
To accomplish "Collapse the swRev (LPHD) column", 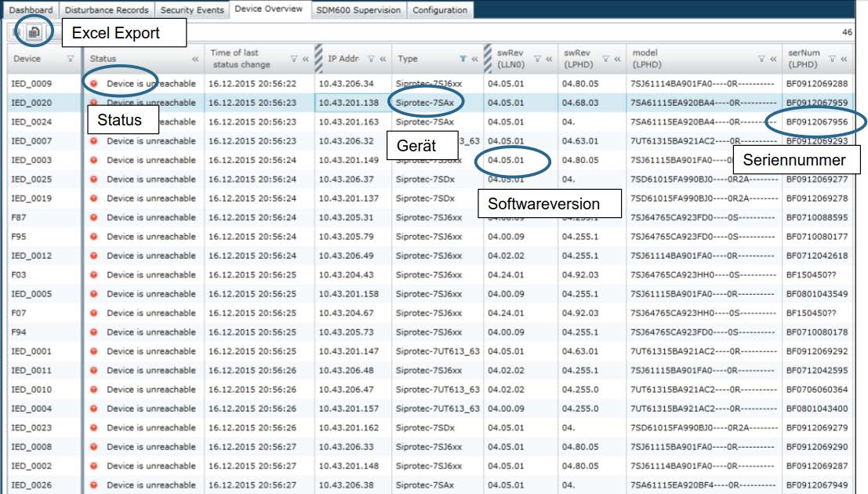I will coord(617,59).
